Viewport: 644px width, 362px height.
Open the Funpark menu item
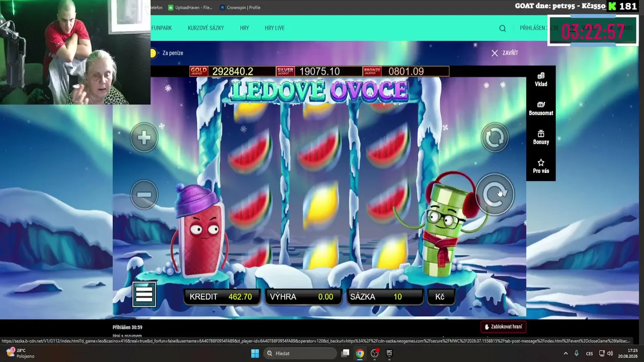[162, 28]
